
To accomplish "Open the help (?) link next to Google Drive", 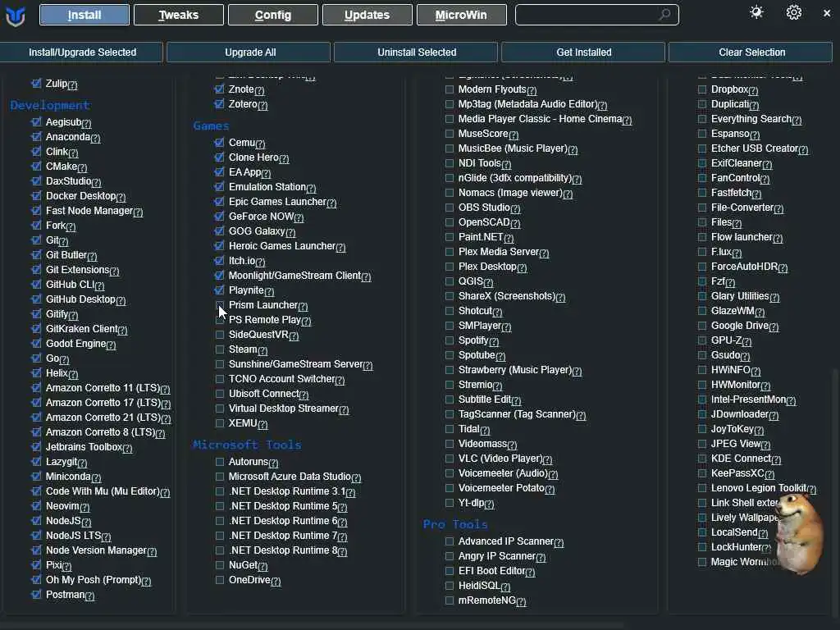I will [x=774, y=326].
